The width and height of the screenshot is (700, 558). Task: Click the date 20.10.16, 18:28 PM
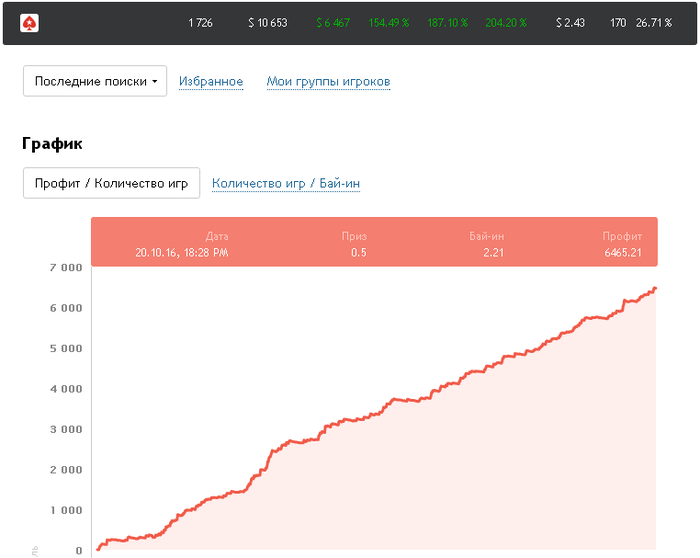pyautogui.click(x=182, y=253)
